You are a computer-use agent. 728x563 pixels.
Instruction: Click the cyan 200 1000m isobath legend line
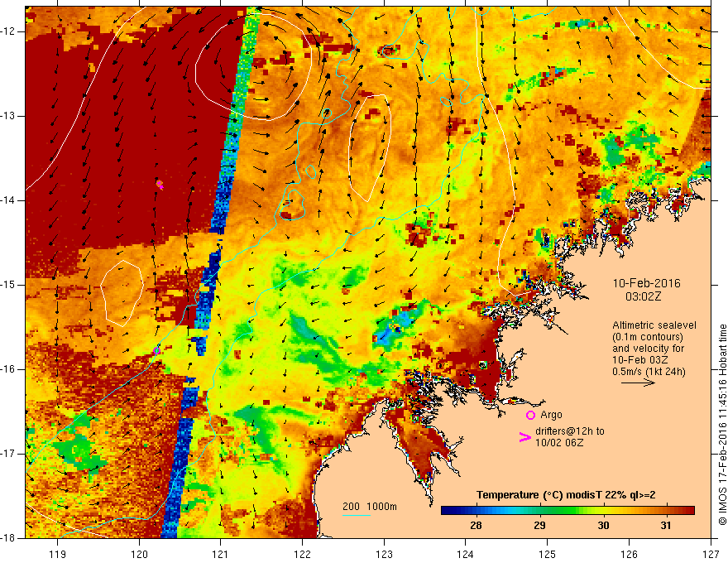pos(357,515)
